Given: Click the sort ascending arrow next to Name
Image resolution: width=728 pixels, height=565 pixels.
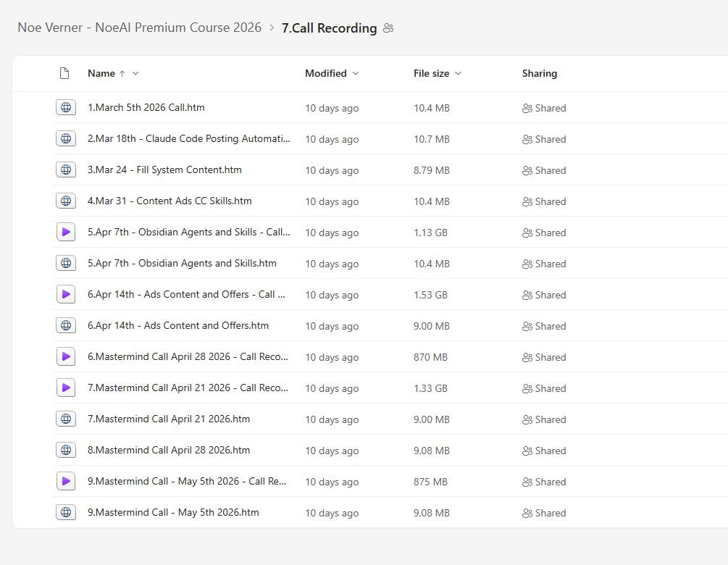Looking at the screenshot, I should click(122, 73).
